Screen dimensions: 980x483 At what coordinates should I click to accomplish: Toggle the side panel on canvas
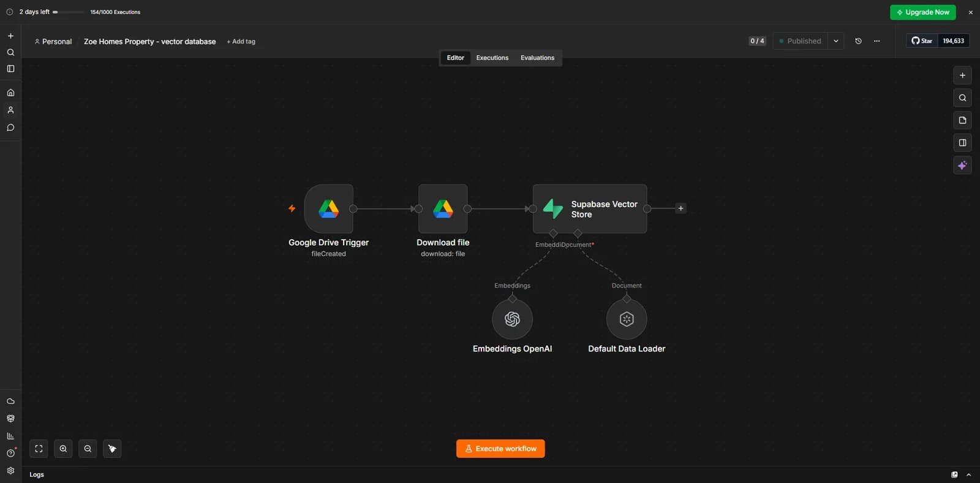click(962, 143)
